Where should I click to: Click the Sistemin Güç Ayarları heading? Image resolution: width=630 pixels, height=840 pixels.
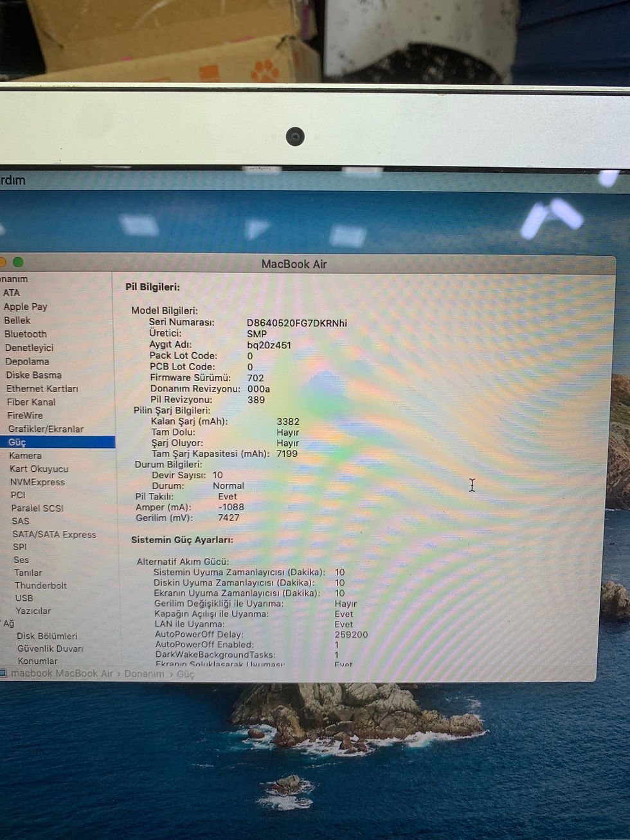tap(182, 540)
